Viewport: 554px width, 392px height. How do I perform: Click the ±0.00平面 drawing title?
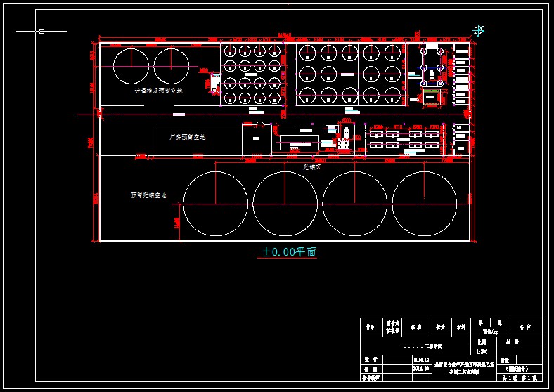tap(289, 251)
